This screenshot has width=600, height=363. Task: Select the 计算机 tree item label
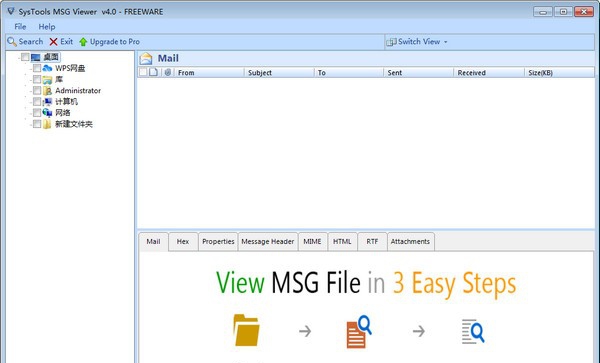(66, 101)
